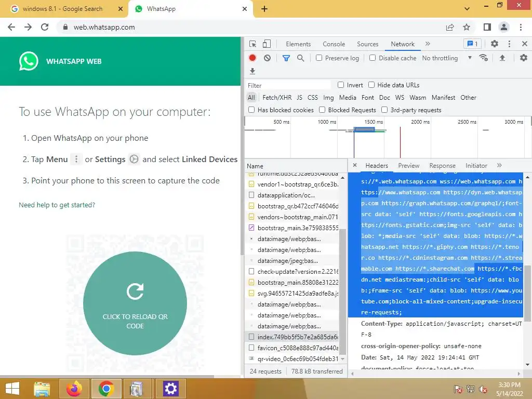The width and height of the screenshot is (532, 399).
Task: Open Network panel settings gear
Action: tap(524, 58)
